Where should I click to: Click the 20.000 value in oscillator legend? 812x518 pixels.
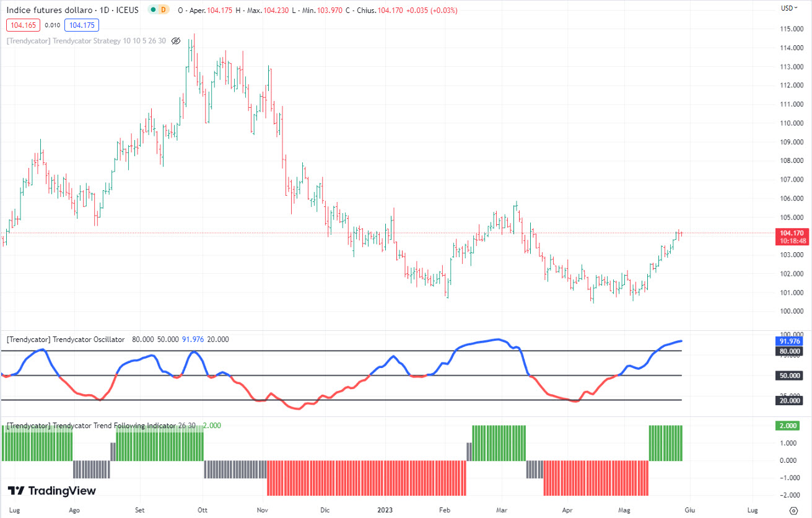pyautogui.click(x=218, y=340)
